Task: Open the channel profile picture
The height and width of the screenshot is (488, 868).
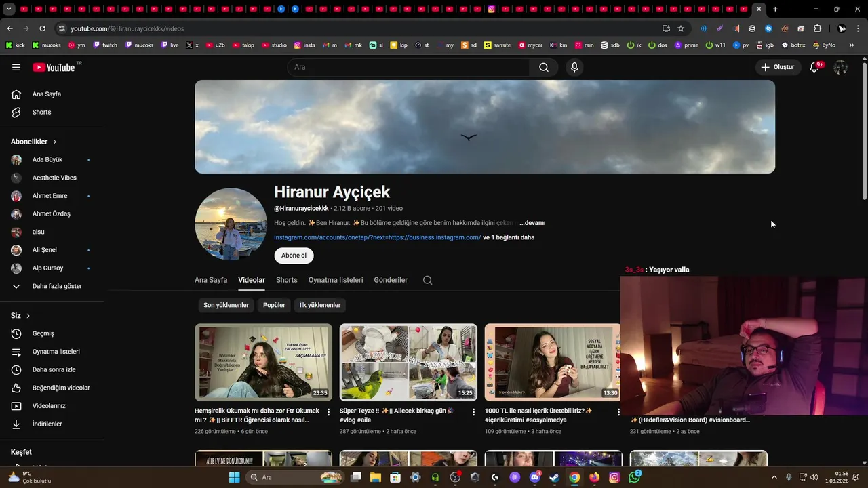Action: coord(231,224)
